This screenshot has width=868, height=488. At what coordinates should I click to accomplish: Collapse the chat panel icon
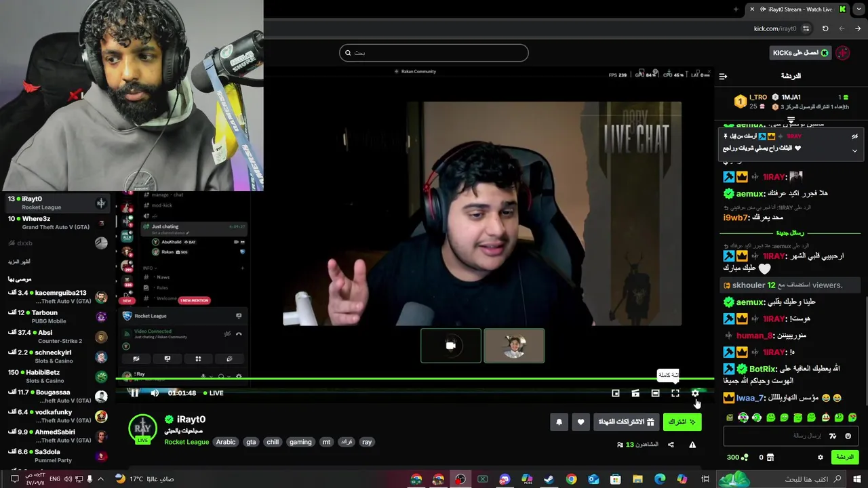tap(723, 76)
